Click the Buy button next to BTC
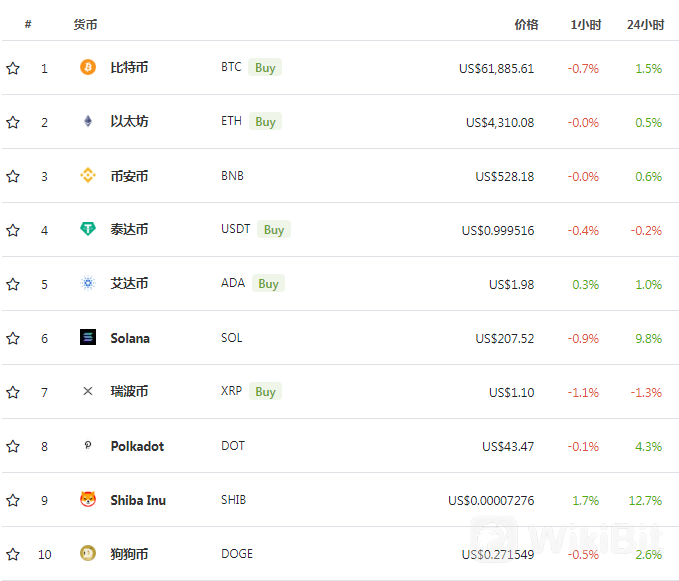The height and width of the screenshot is (581, 679). pyautogui.click(x=265, y=68)
